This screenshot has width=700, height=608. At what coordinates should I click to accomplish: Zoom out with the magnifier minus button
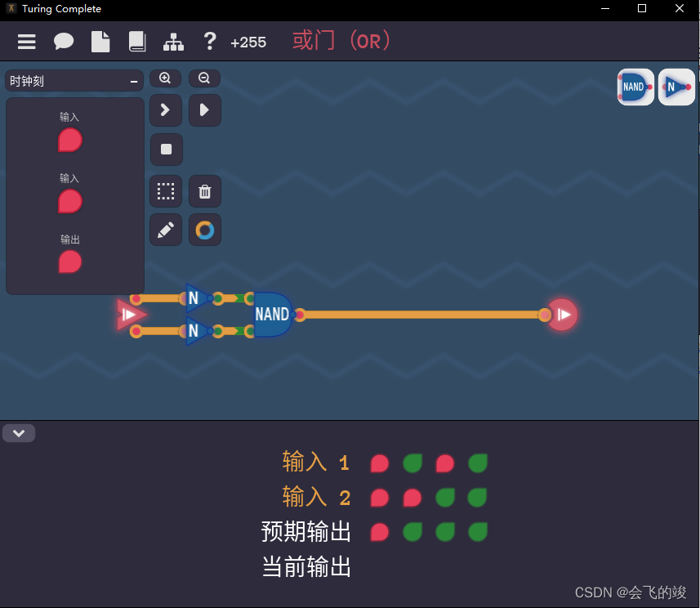[x=204, y=78]
